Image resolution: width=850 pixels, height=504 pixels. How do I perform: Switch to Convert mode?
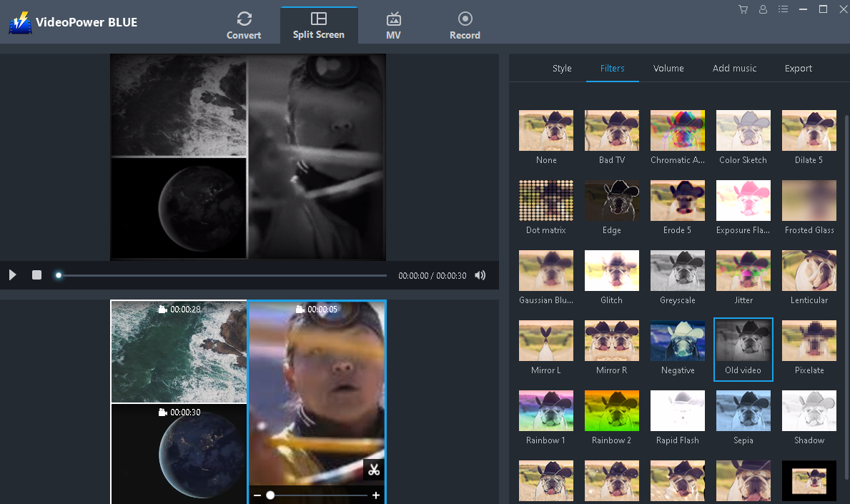point(244,25)
